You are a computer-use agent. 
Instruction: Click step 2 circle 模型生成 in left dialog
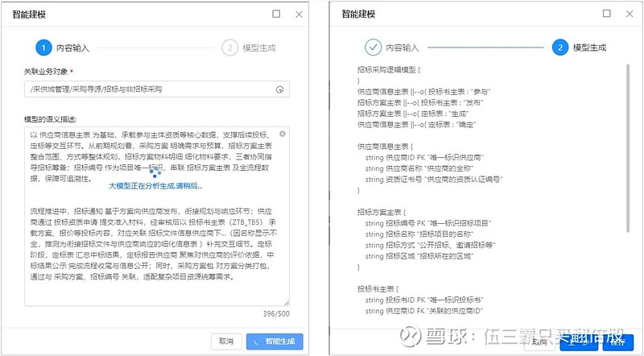pyautogui.click(x=230, y=48)
